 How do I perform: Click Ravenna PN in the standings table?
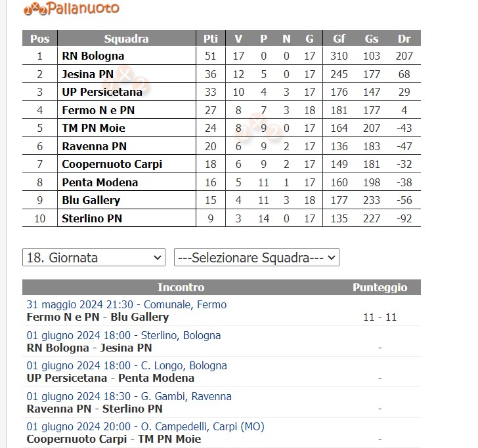tap(94, 146)
